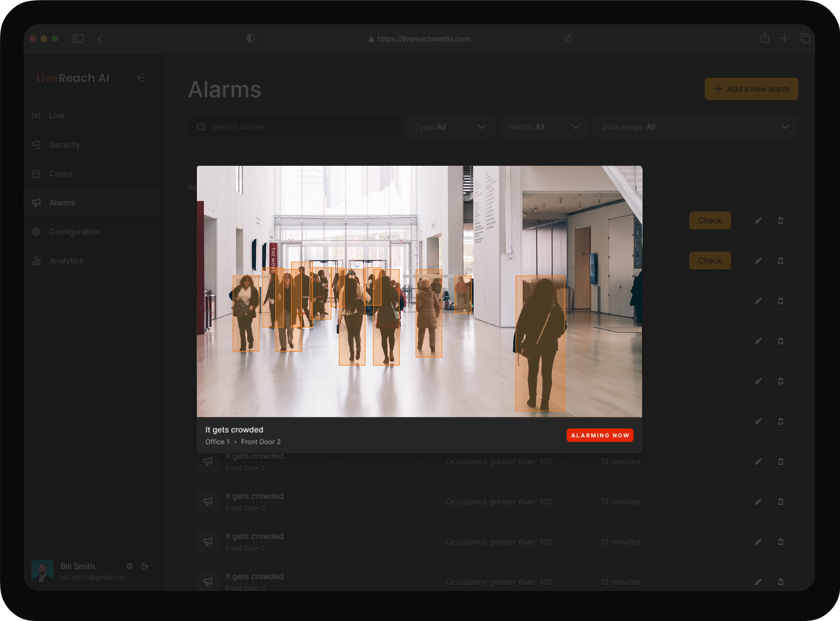Open Analytics in the sidebar
The width and height of the screenshot is (840, 621).
92,261
